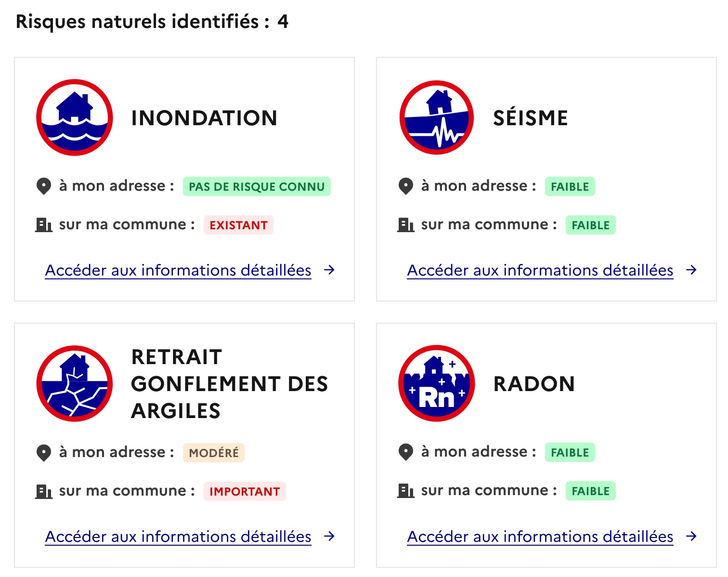728x577 pixels.
Task: Click the IMPORTANT commune badge
Action: tap(245, 491)
